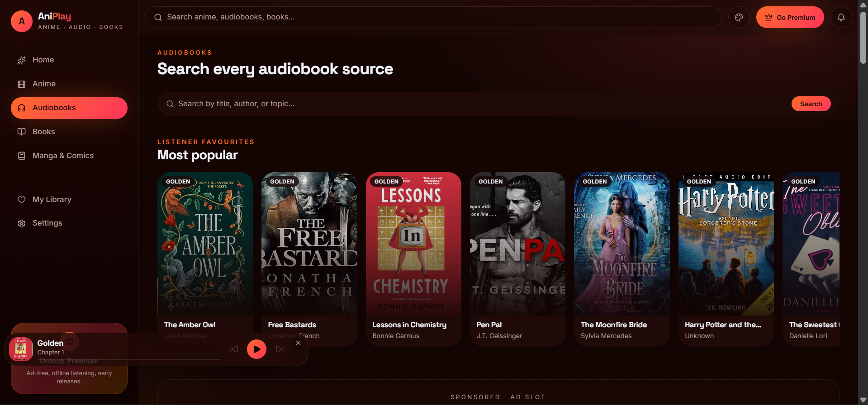Click author name Danielle Lori
This screenshot has width=868, height=405.
(x=808, y=336)
